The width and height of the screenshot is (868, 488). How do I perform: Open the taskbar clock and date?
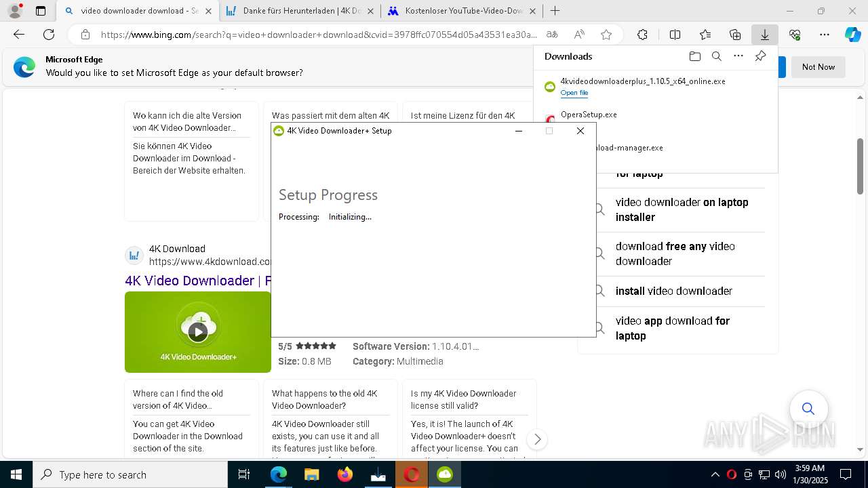[x=810, y=474]
